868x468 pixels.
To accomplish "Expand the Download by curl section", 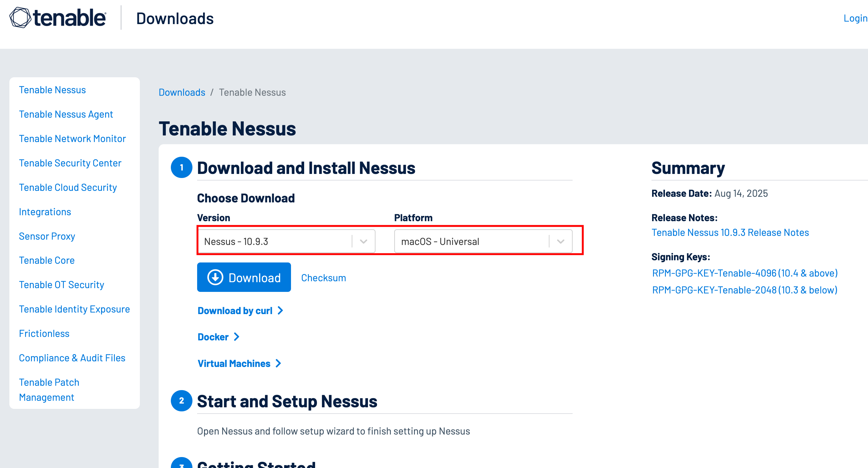I will coord(235,310).
